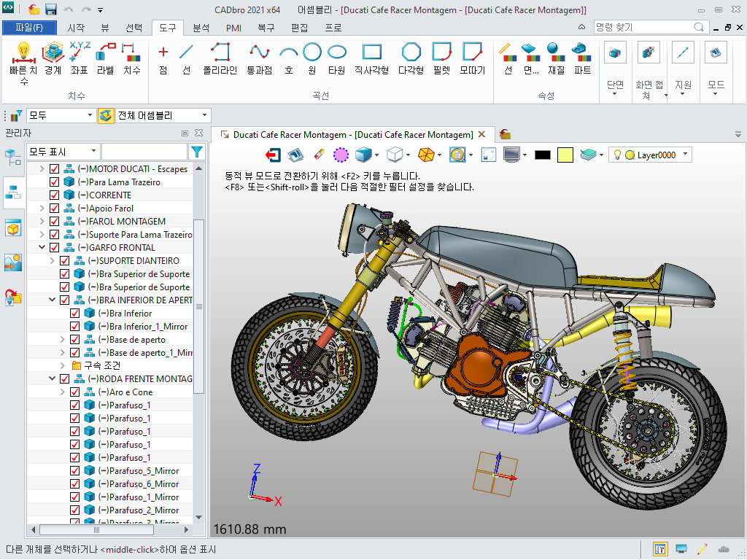Toggle the Parafuso_5_Mirror checkbox
This screenshot has width=747, height=560.
tap(75, 471)
